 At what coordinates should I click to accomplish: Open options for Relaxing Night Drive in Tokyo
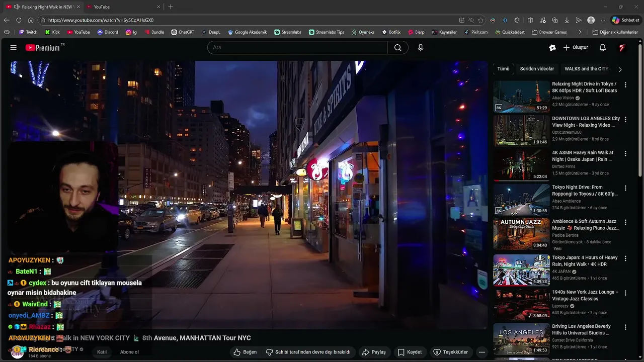click(625, 85)
